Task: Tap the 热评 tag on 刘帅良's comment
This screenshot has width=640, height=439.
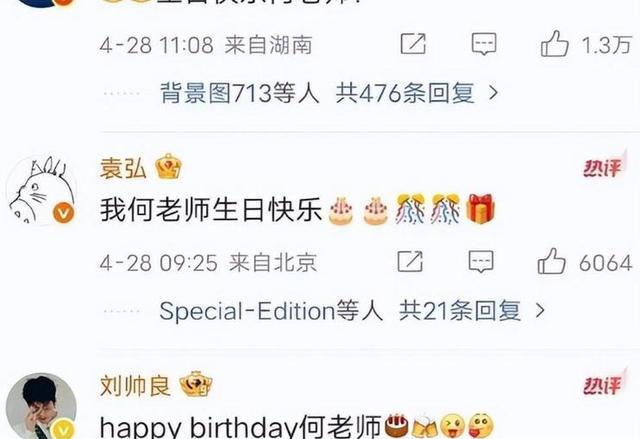Action: 604,384
